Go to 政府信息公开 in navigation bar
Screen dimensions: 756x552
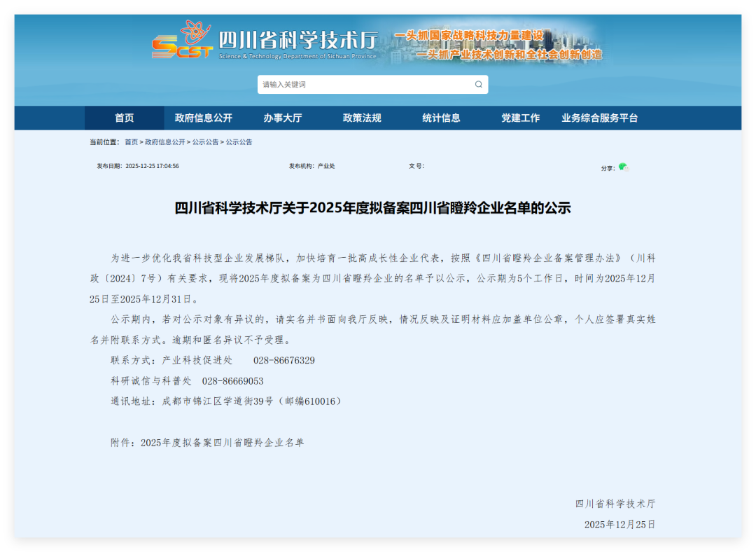203,118
